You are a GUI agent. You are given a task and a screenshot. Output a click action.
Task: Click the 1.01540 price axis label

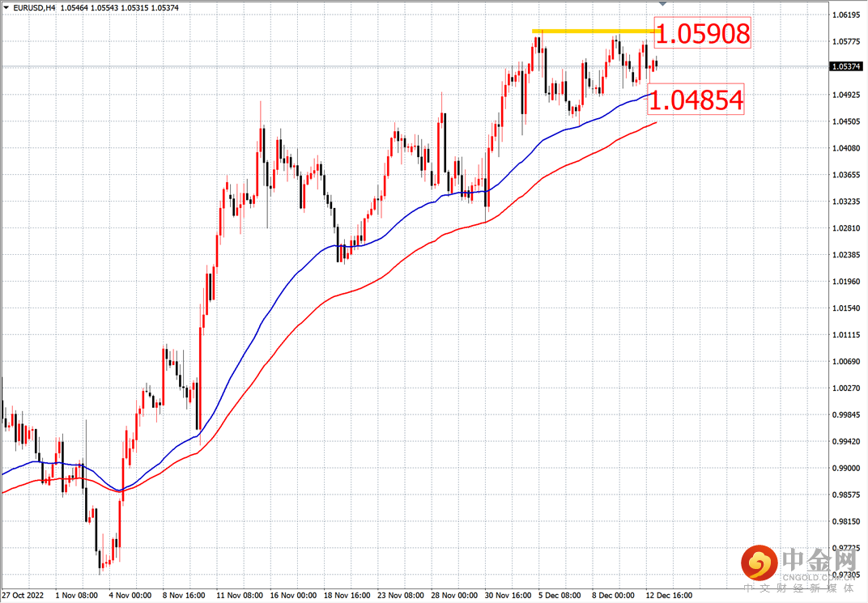846,308
